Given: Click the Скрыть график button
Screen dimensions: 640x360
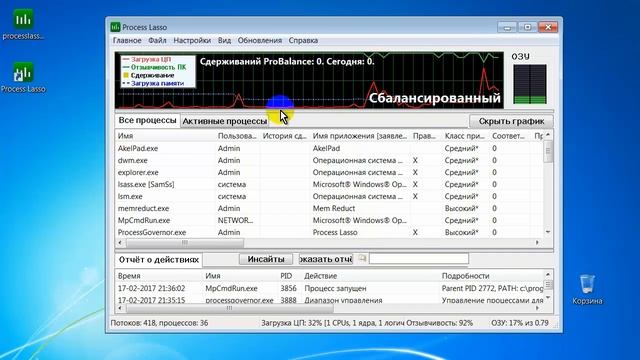Looking at the screenshot, I should (x=511, y=121).
